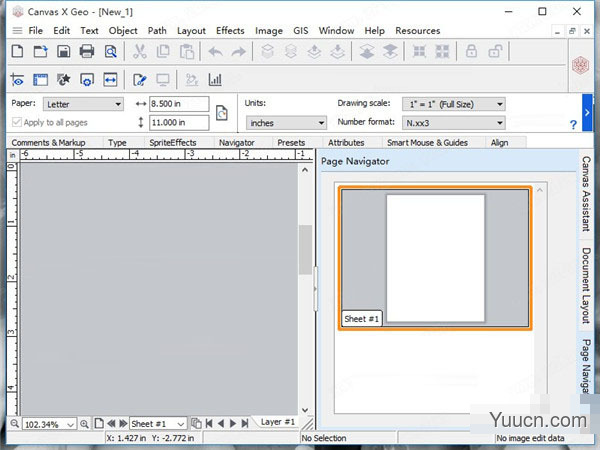Screen dimensions: 600x450
Task: Open the File menu
Action: click(36, 31)
